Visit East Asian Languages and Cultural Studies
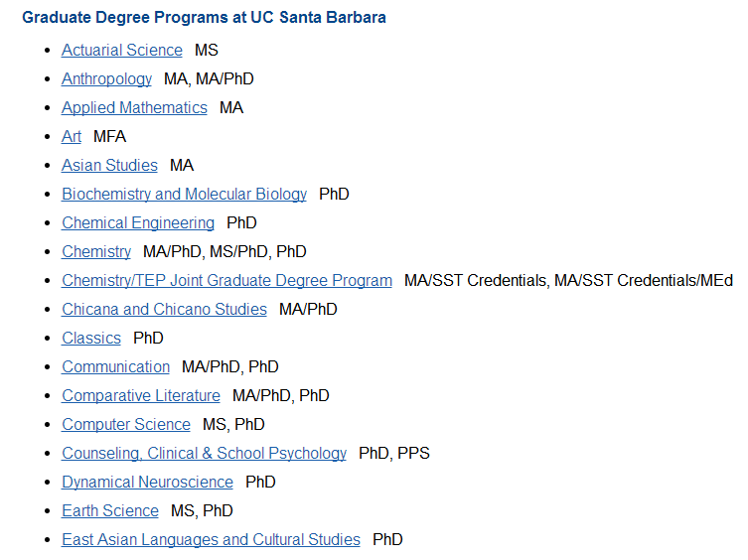Screen dimensions: 748x560 point(211,539)
